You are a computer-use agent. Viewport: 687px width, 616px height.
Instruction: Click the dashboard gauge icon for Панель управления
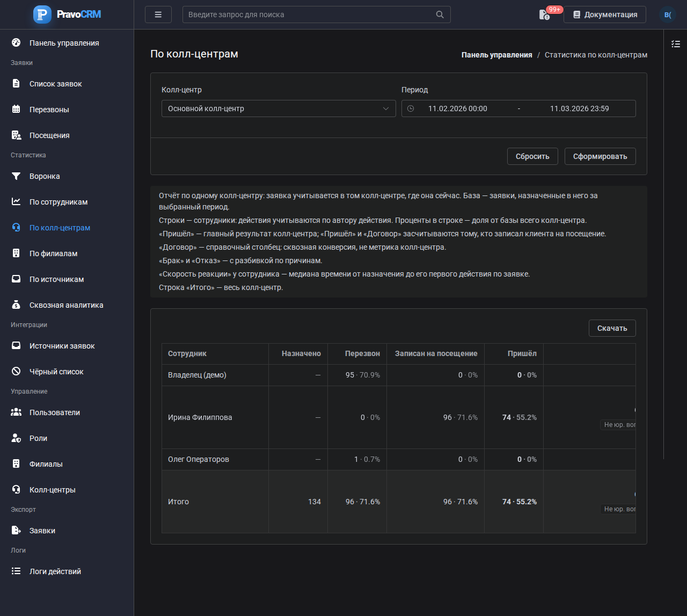click(16, 43)
